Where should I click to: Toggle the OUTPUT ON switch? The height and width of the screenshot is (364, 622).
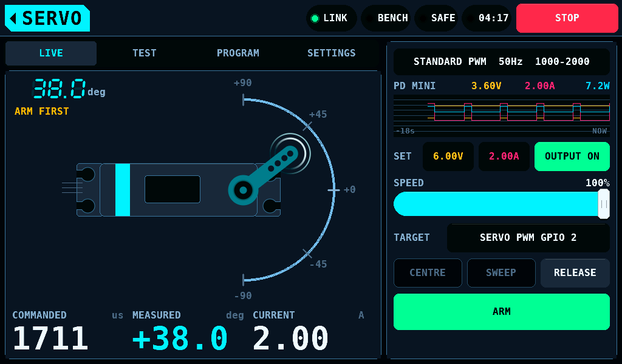coord(572,157)
